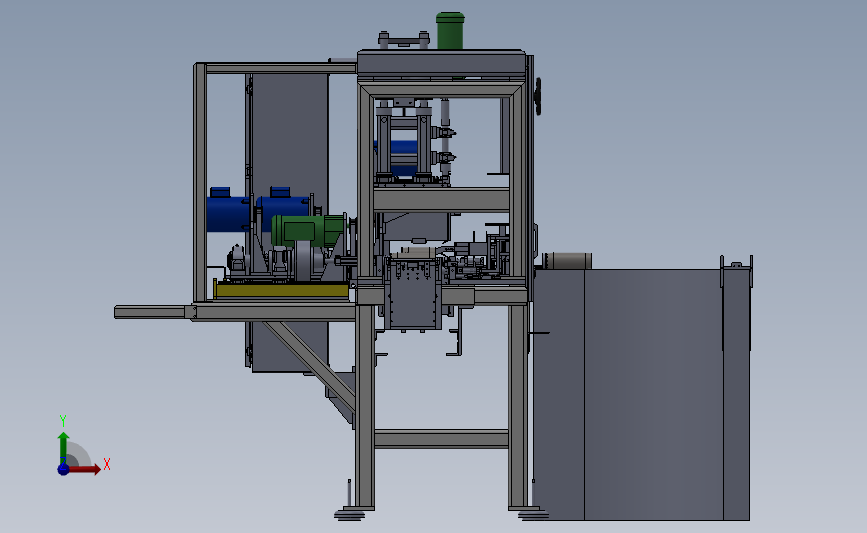Select the small gray cylinder atop the cabinet
The image size is (867, 533).
[x=567, y=261]
